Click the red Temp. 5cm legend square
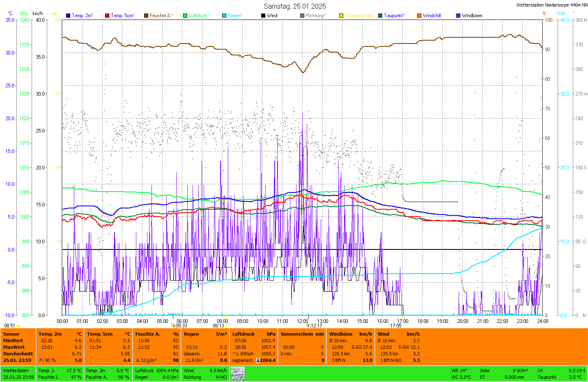The image size is (588, 382). pyautogui.click(x=107, y=16)
